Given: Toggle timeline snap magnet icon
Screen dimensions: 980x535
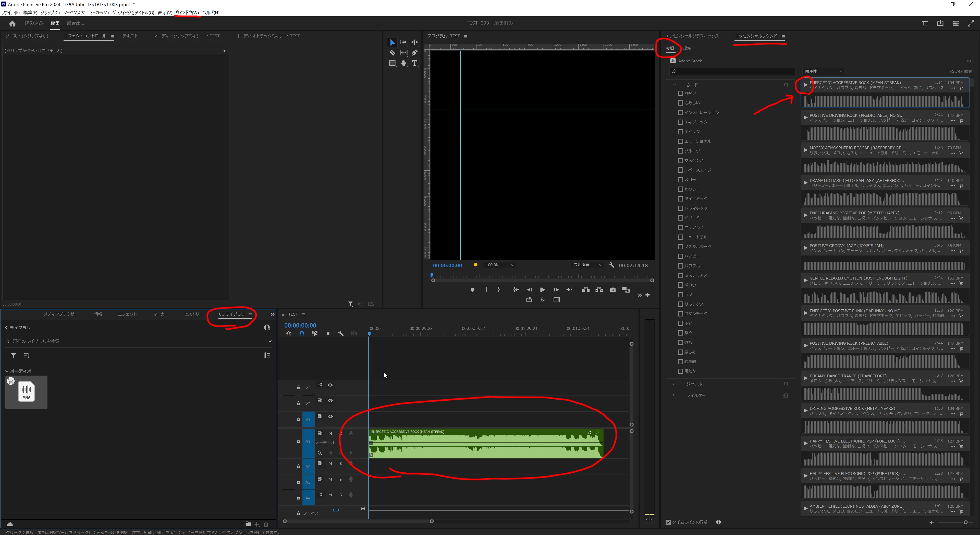Looking at the screenshot, I should 302,334.
